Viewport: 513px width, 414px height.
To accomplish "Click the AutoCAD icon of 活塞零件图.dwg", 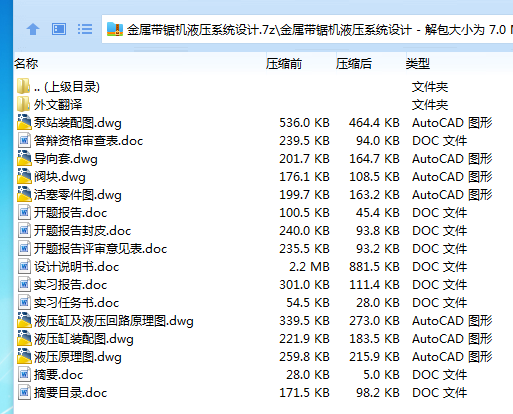I will pos(24,194).
